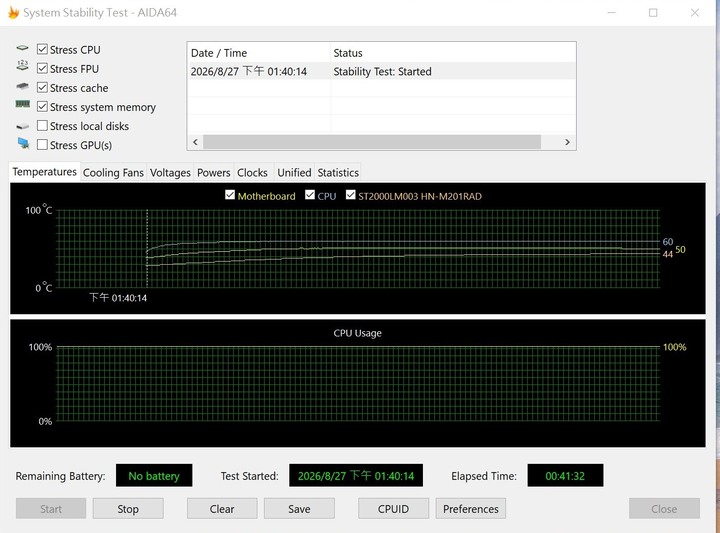
Task: Open the Voltages tab
Action: 170,173
